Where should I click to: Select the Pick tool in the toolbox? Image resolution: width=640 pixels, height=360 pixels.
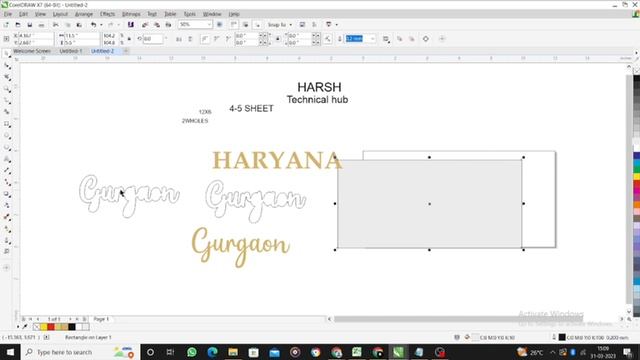(7, 54)
